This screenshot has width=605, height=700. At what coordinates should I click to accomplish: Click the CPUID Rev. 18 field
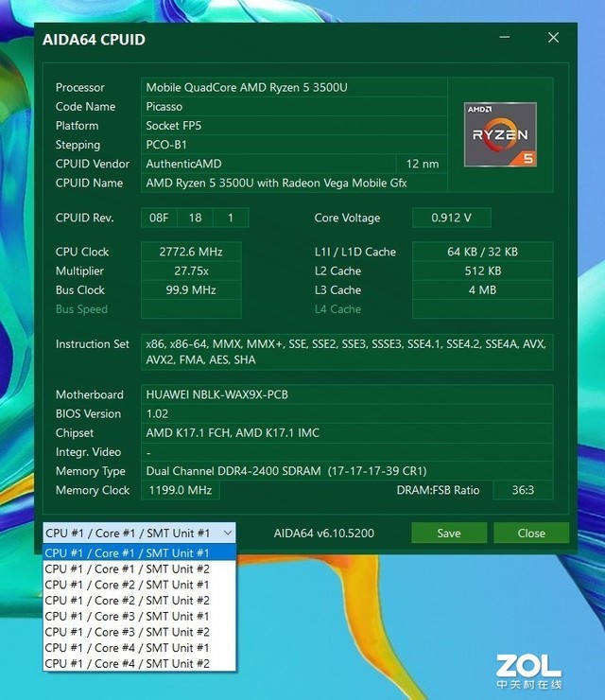tap(195, 218)
